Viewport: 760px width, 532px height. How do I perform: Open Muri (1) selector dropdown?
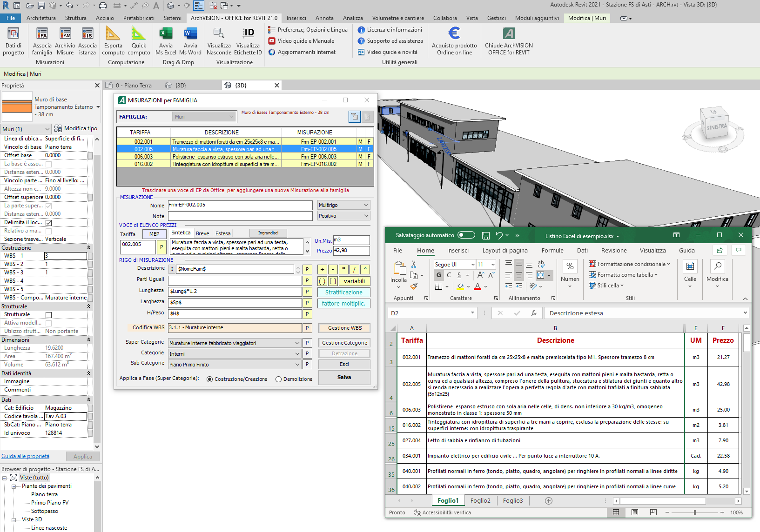[26, 129]
